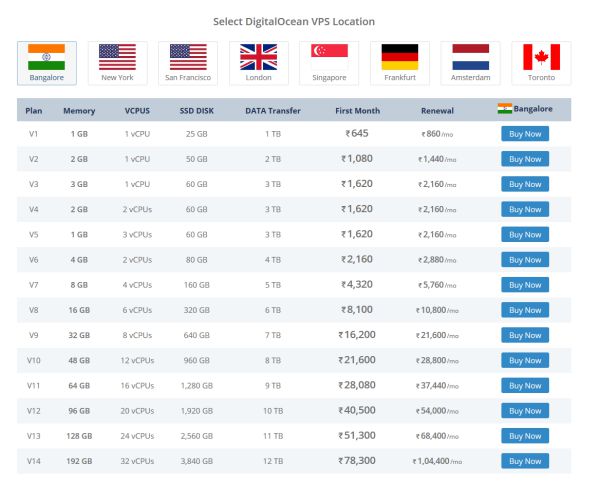599x485 pixels.
Task: Click the ₹37,440/mo renewal price
Action: click(437, 386)
